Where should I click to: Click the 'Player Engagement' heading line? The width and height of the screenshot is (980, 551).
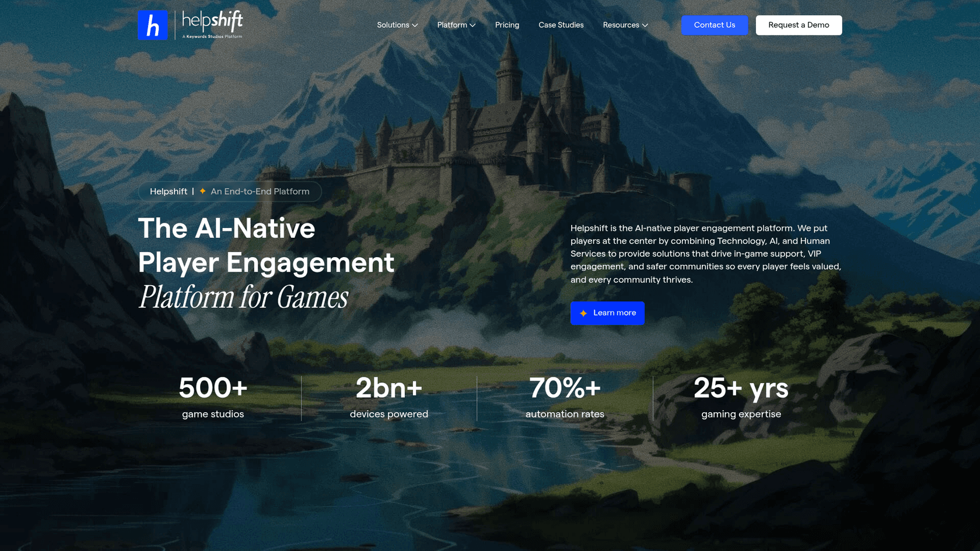pos(266,263)
